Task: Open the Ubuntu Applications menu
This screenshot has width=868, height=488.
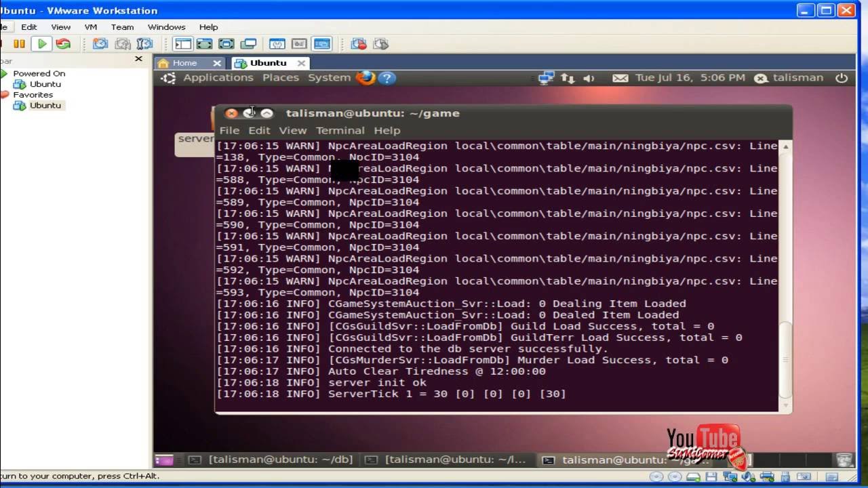Action: click(x=218, y=78)
